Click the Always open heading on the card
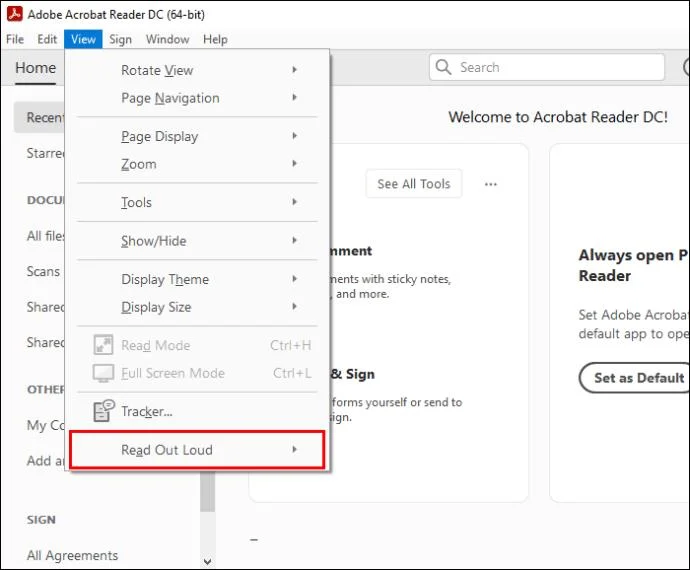 tap(634, 265)
